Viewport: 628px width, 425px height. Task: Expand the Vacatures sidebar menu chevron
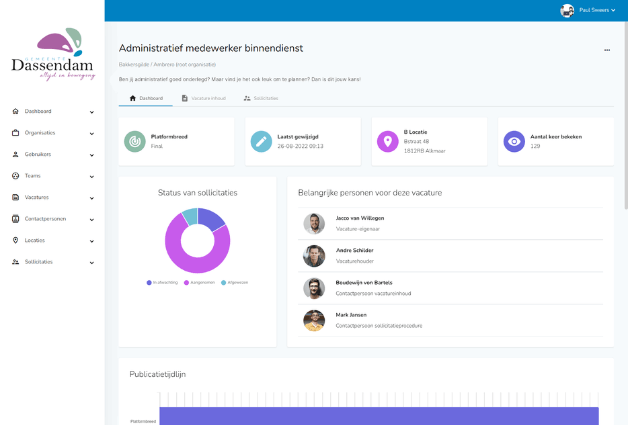[x=92, y=198]
